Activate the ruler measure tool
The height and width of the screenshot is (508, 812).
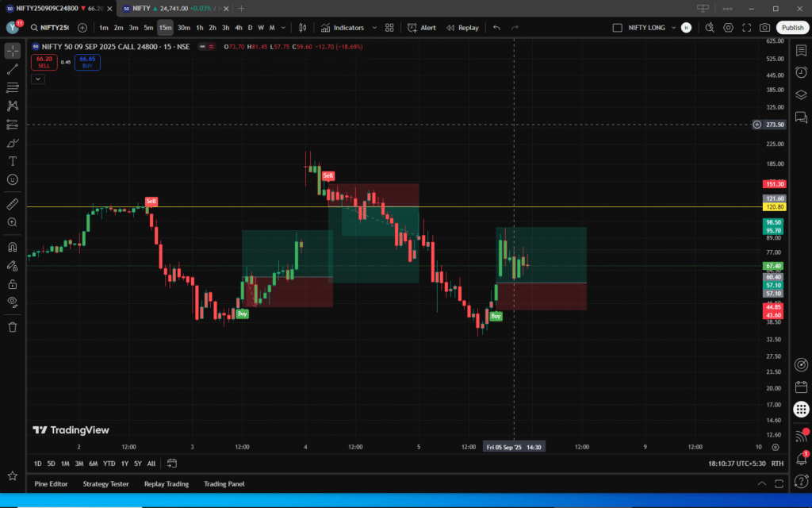[x=13, y=204]
